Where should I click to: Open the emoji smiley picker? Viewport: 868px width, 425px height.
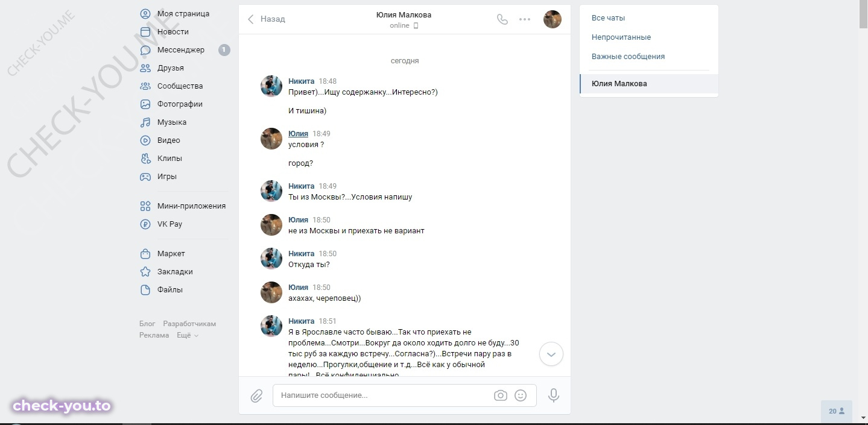pyautogui.click(x=521, y=395)
